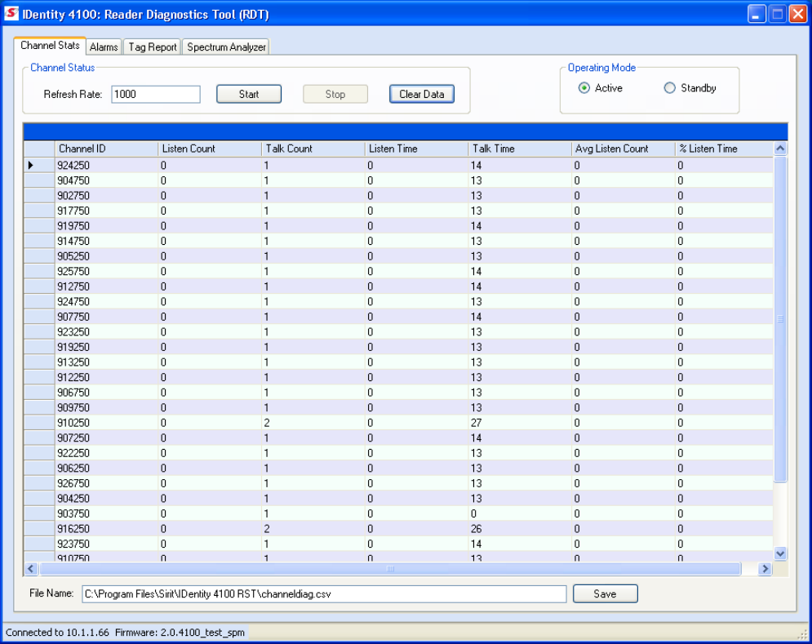Click Talk Time value 26 for 916250
Screen dimensions: 812x644
520,529
